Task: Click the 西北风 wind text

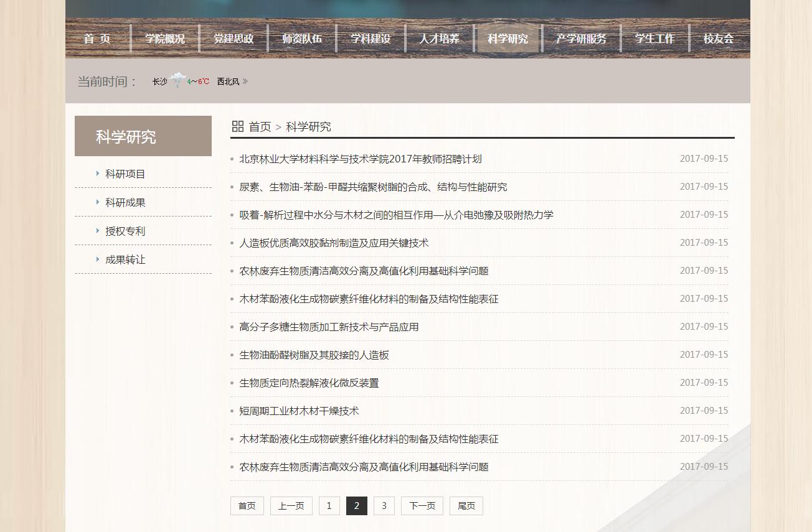Action: 228,82
